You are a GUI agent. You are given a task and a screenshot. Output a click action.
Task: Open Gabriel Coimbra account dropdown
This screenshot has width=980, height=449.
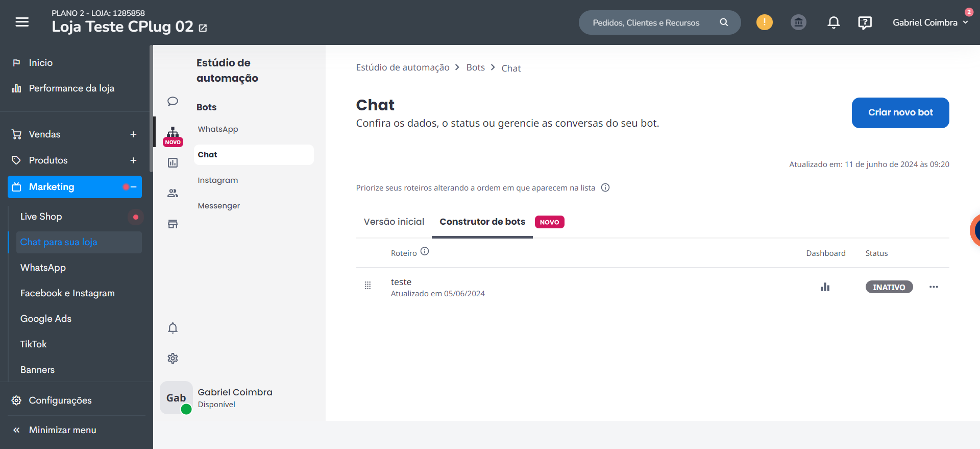[x=930, y=22]
